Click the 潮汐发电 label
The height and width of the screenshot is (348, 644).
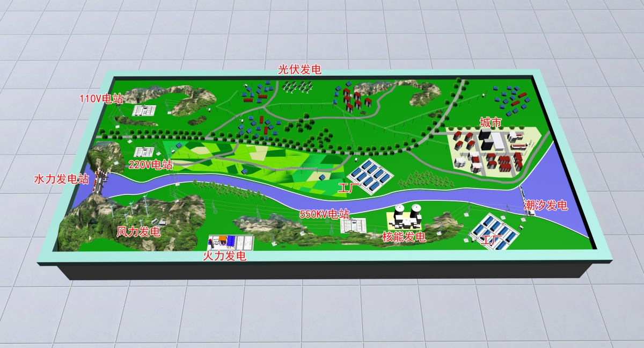[545, 205]
